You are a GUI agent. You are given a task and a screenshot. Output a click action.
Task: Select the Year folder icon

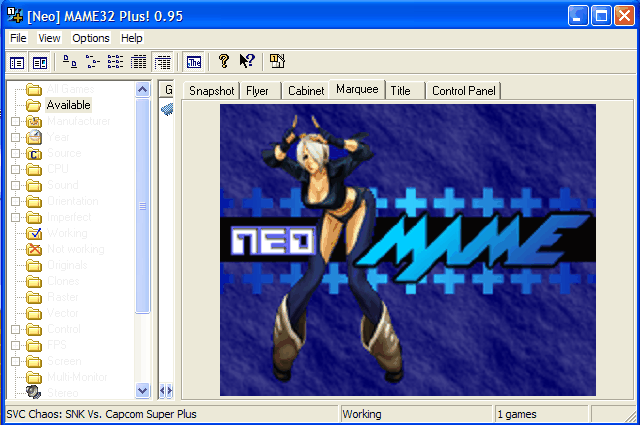pyautogui.click(x=34, y=137)
